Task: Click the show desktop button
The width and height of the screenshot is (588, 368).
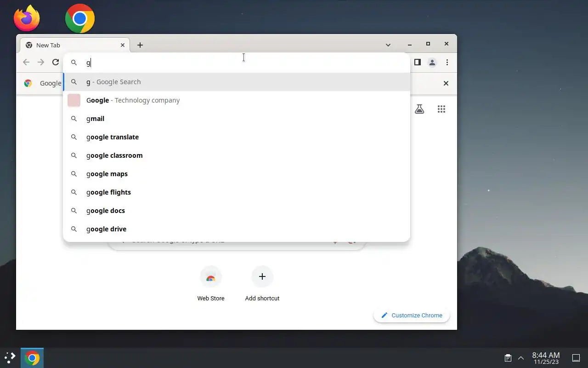Action: point(576,358)
